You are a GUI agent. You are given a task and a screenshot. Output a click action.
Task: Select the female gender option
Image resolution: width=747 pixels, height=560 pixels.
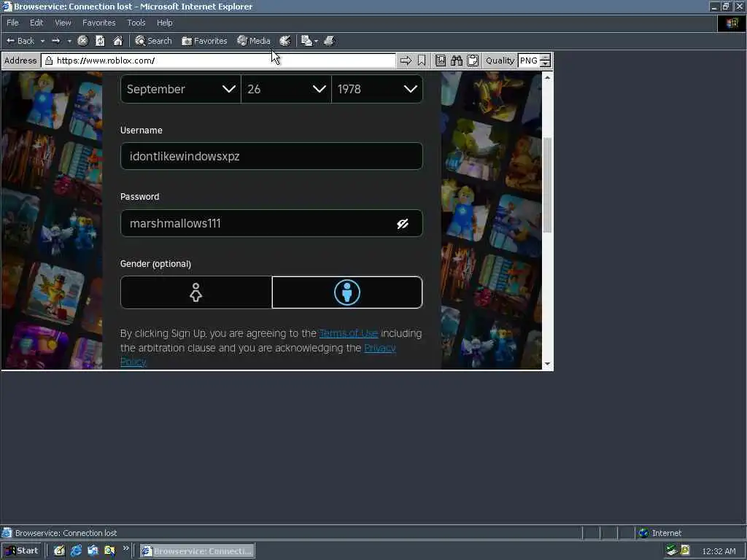(x=196, y=292)
